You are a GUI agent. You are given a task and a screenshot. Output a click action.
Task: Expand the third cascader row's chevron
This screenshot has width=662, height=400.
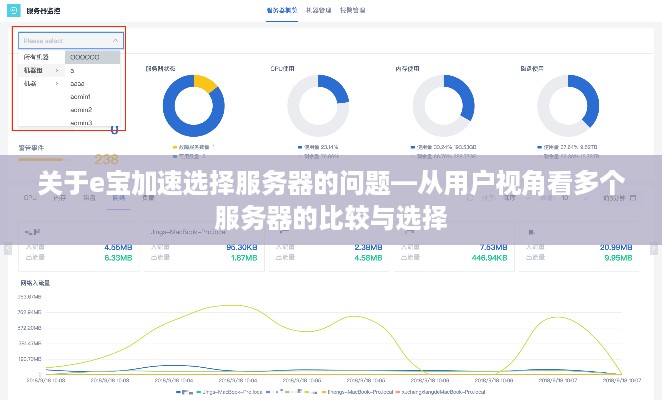pos(57,84)
